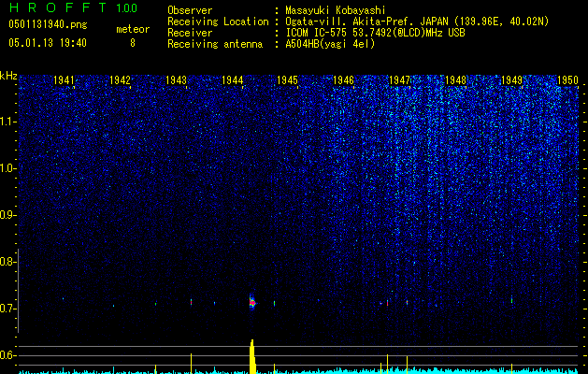Click the 1941 time axis label
Image resolution: width=588 pixels, height=374 pixels.
click(x=64, y=79)
